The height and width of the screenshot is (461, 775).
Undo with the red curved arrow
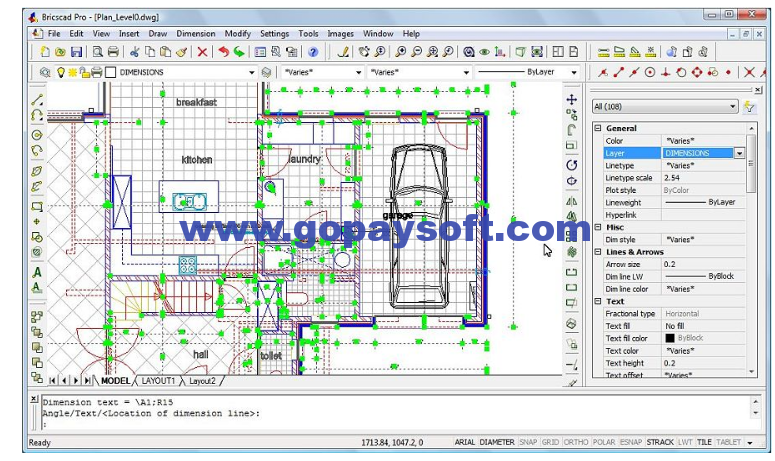[223, 52]
